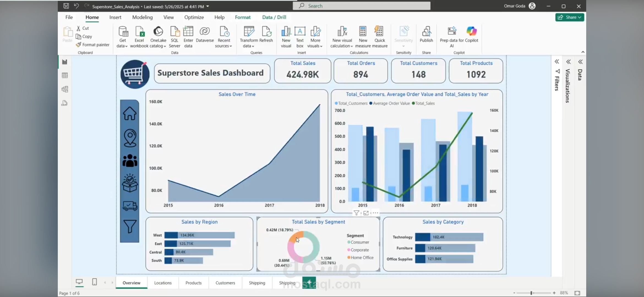
Task: Click the house icon in dashboard navigation
Action: [x=130, y=113]
